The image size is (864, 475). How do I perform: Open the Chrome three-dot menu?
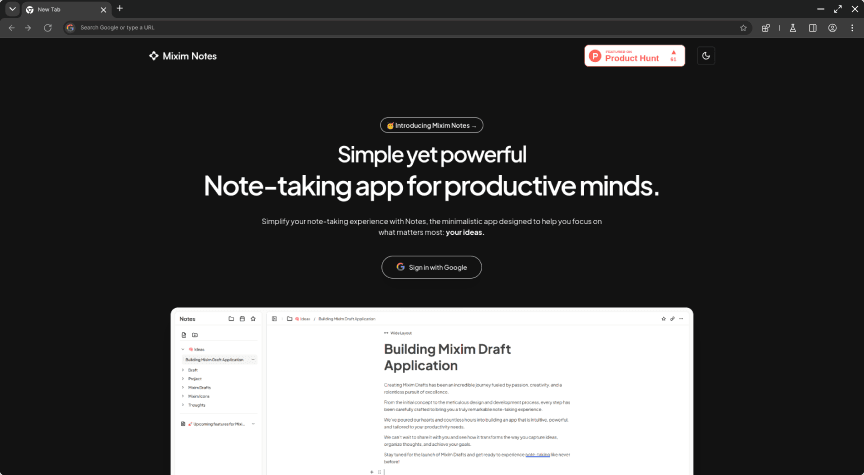852,28
